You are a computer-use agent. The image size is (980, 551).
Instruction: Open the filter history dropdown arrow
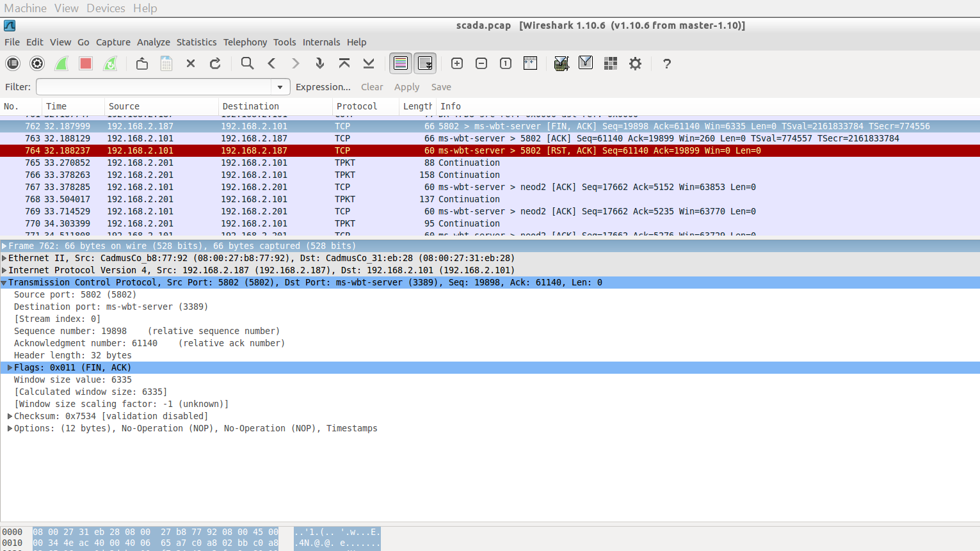click(280, 87)
